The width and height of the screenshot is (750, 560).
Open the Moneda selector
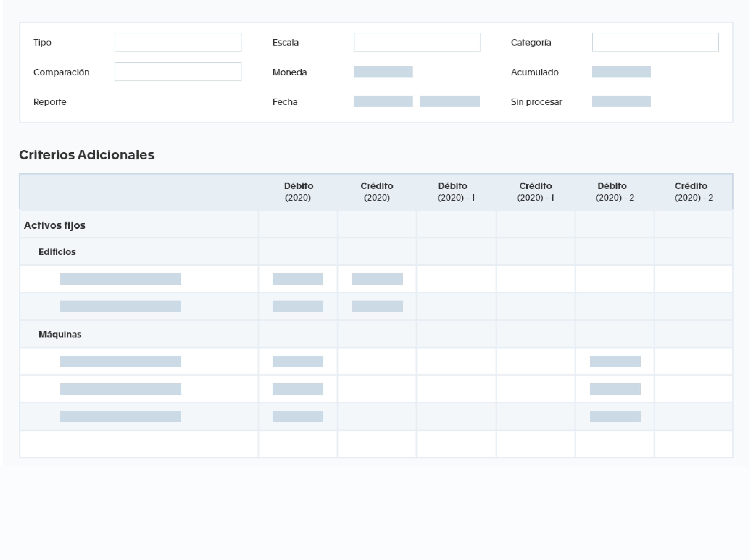coord(383,72)
